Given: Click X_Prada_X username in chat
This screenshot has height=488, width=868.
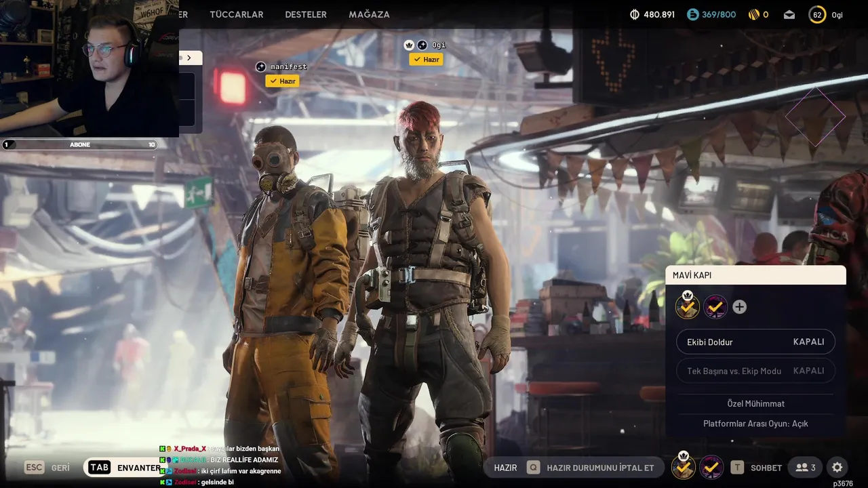Looking at the screenshot, I should 189,449.
